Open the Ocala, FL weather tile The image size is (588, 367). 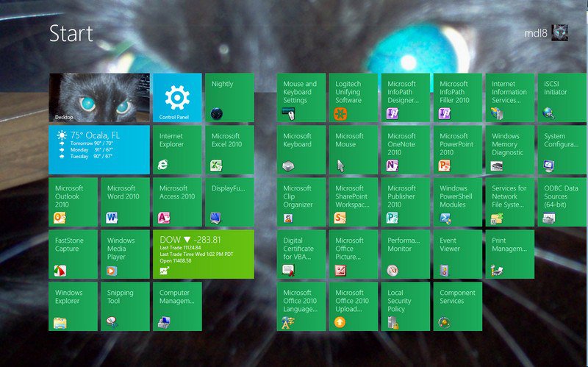[x=99, y=150]
